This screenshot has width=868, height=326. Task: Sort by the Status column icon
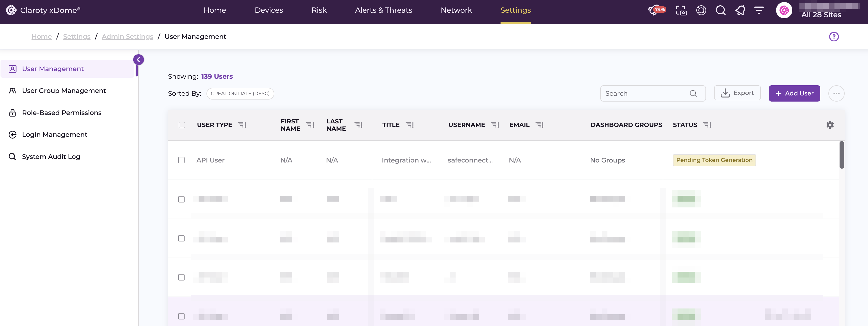pos(707,125)
